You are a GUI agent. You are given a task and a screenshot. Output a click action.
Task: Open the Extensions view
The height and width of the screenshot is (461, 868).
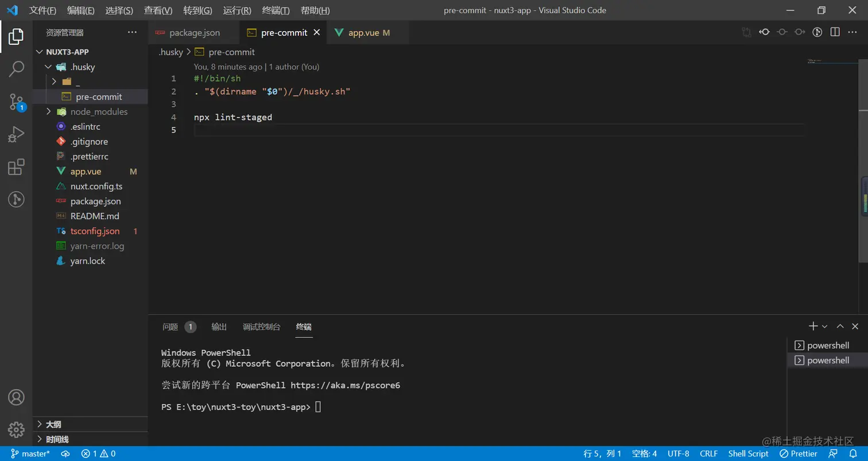pyautogui.click(x=16, y=167)
